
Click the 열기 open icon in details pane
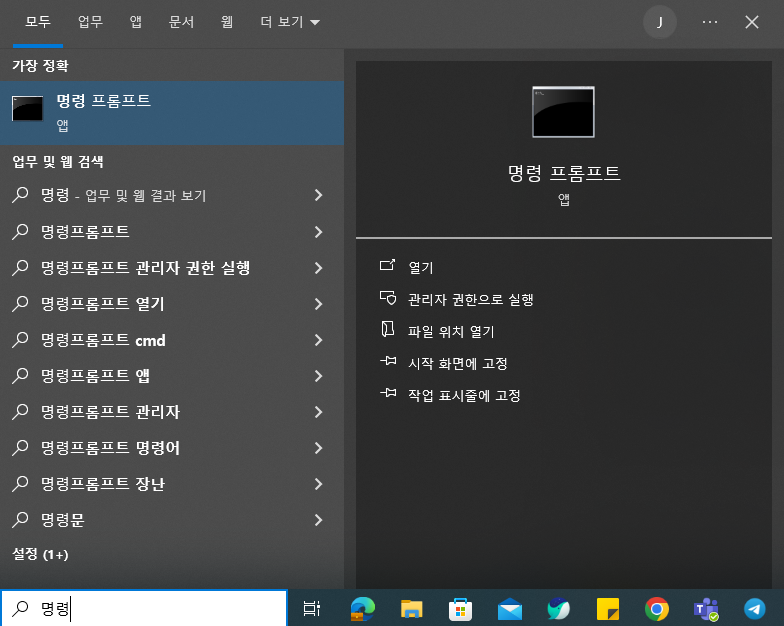388,266
